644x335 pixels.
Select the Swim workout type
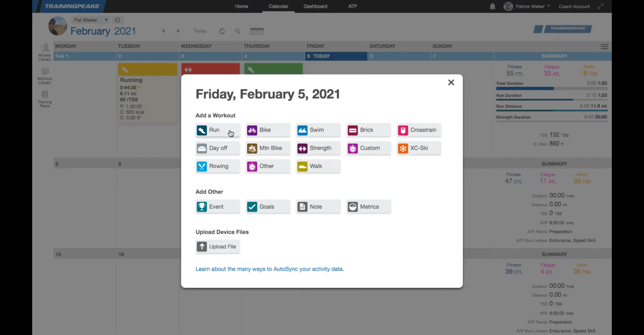318,130
